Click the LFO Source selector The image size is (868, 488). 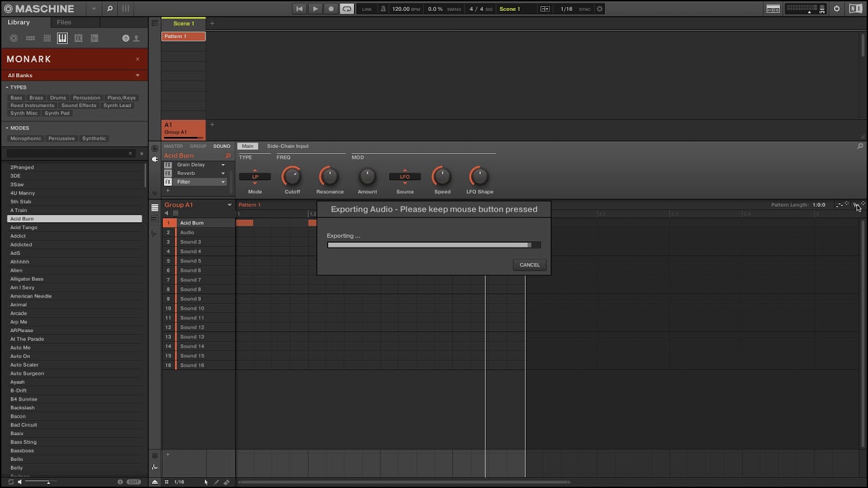(x=405, y=177)
